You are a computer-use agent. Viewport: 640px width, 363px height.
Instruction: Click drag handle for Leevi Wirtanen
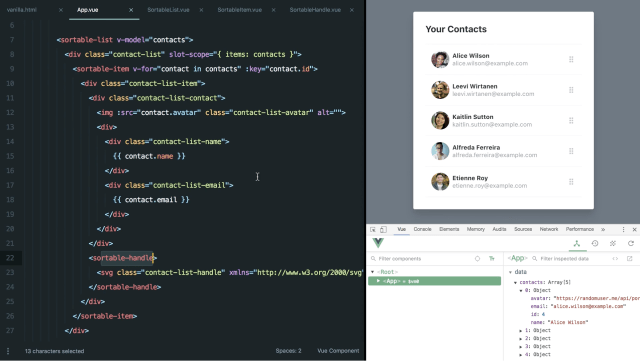(571, 90)
